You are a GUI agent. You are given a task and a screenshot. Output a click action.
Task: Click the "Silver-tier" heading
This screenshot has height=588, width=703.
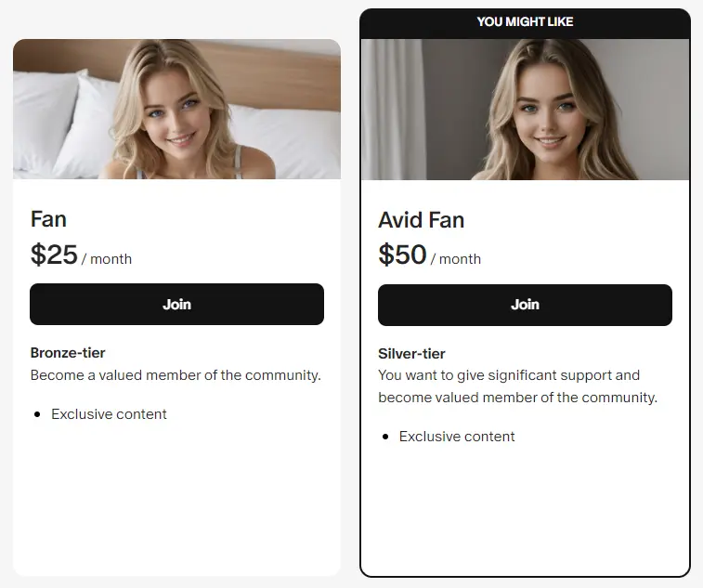(411, 354)
